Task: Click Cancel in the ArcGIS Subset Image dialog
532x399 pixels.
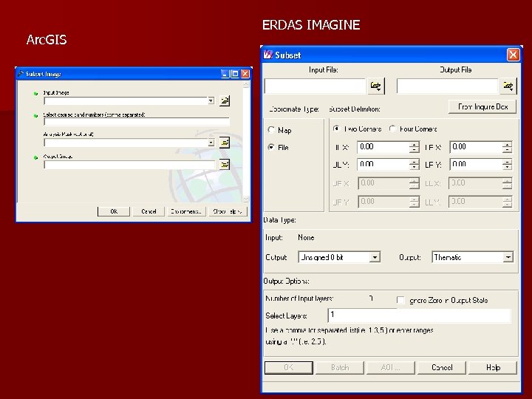Action: point(149,211)
